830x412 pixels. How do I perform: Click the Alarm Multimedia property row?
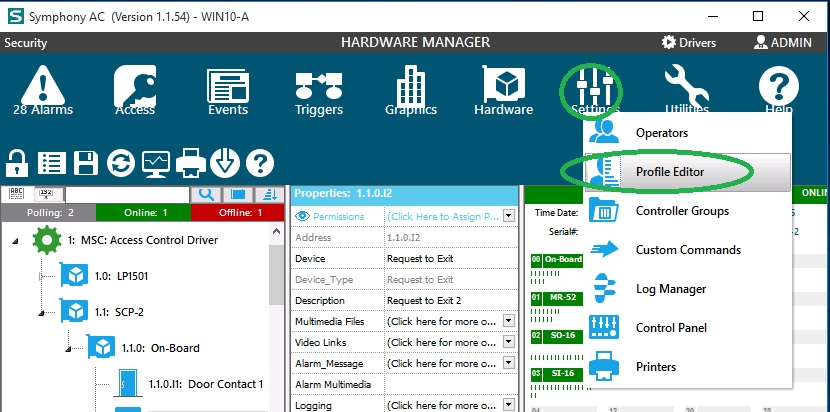404,384
